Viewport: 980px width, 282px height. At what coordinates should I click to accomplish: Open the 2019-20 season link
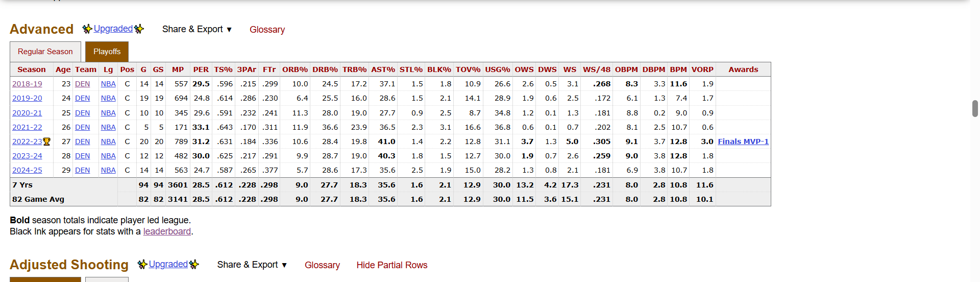(27, 98)
